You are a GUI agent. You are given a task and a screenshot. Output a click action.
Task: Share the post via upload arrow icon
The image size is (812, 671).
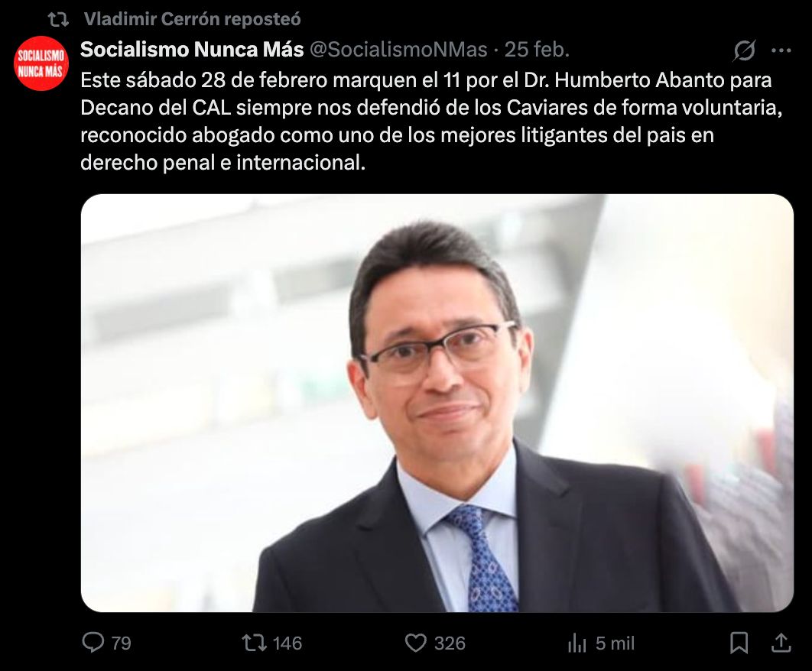tap(781, 643)
